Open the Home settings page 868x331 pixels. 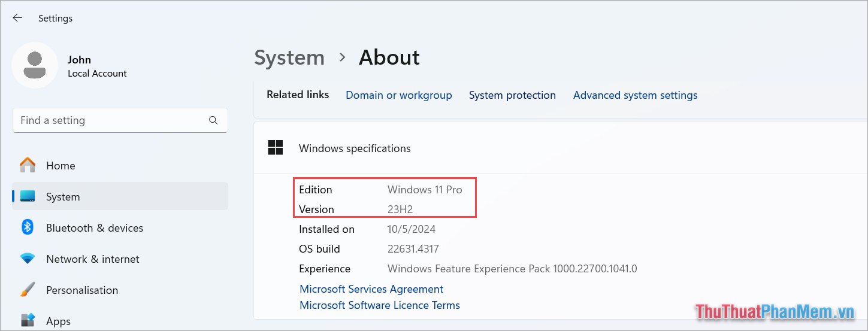pyautogui.click(x=120, y=165)
